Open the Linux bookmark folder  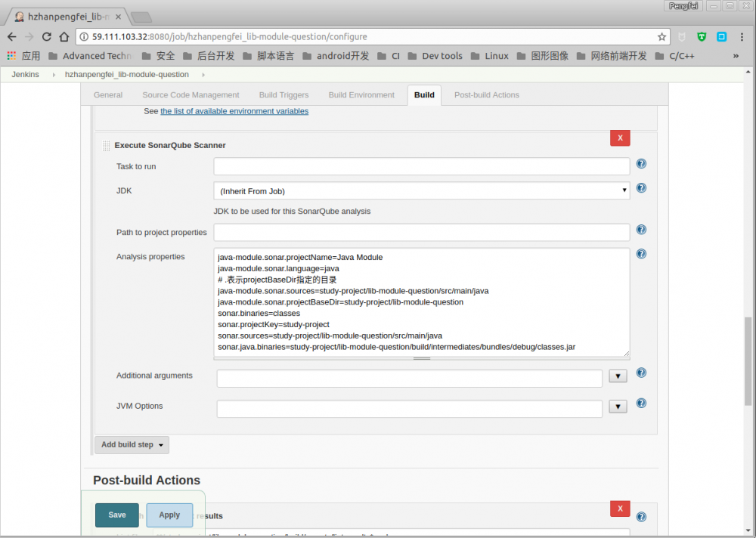click(489, 56)
